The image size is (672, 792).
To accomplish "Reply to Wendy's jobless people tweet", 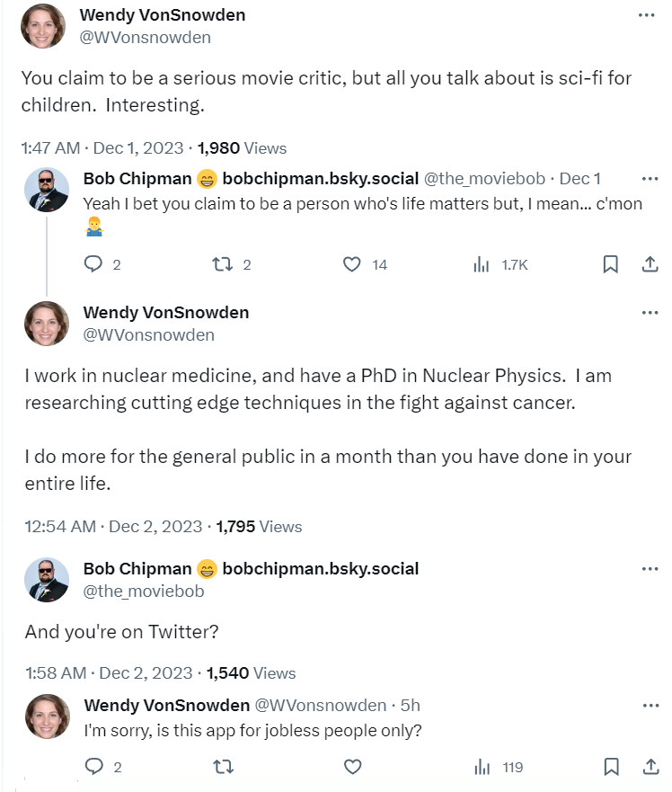I will pyautogui.click(x=94, y=767).
